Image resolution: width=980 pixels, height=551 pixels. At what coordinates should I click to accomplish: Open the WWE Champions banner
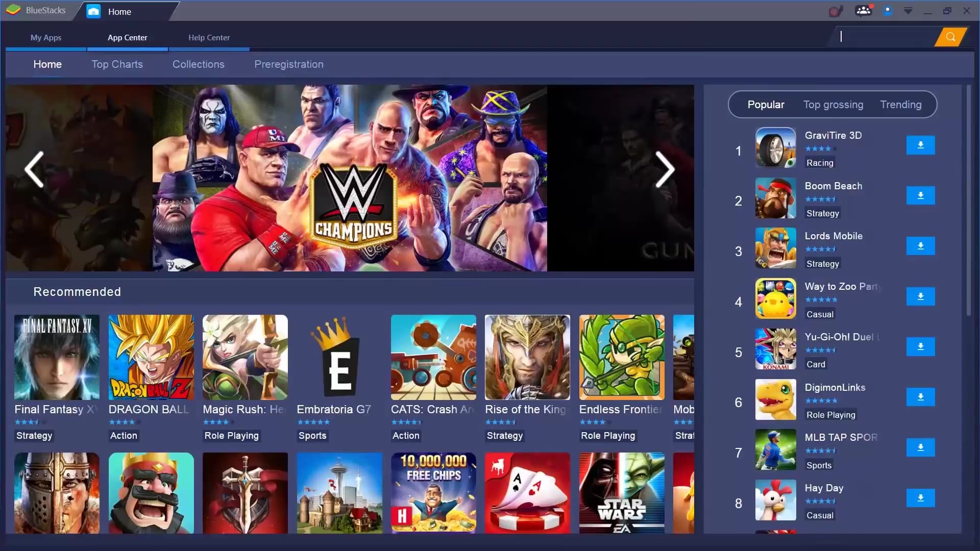click(x=350, y=178)
